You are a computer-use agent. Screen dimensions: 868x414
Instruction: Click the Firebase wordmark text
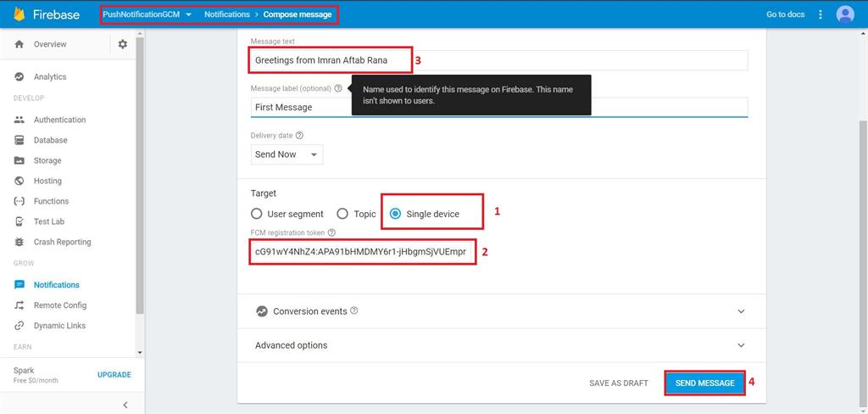[56, 14]
